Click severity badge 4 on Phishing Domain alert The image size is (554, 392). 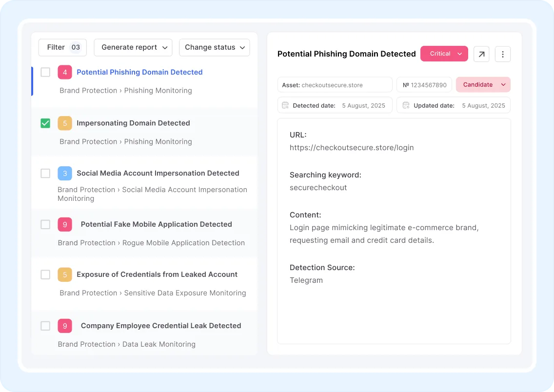point(65,72)
